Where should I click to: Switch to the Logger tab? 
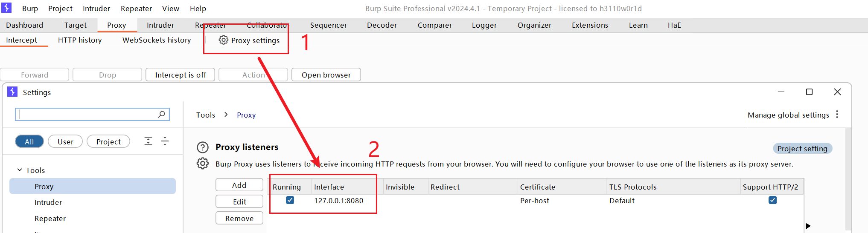[484, 25]
